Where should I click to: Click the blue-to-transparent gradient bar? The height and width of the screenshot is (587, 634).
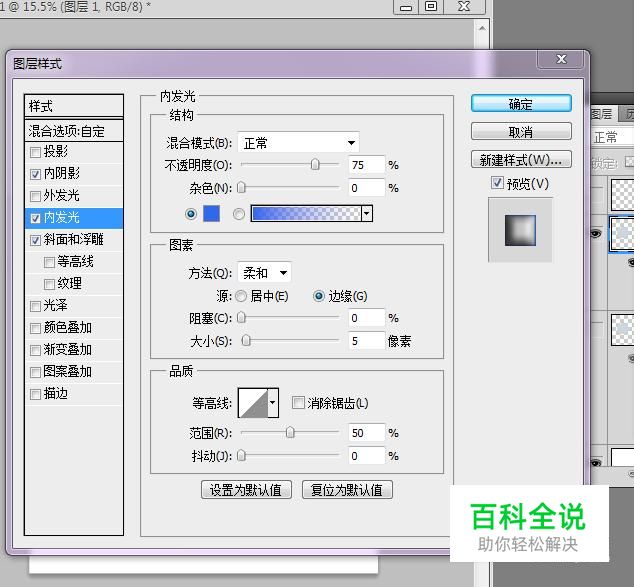[306, 213]
